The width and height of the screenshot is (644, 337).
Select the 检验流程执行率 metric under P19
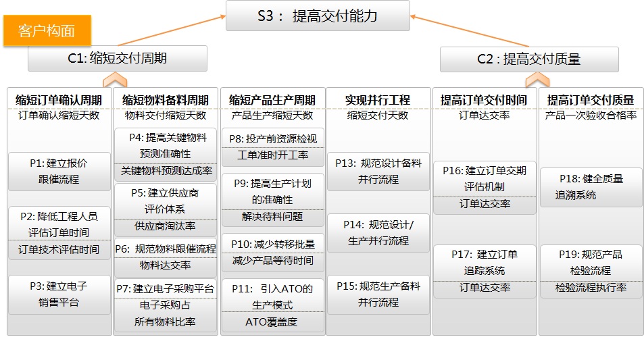click(x=591, y=288)
